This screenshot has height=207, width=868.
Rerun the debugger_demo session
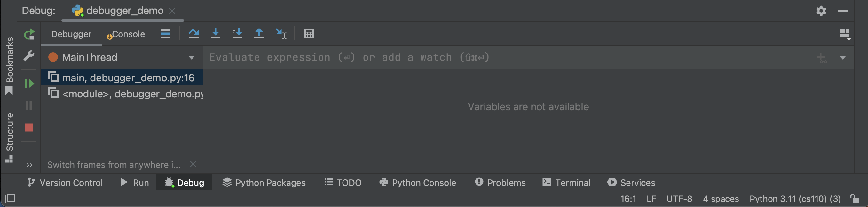29,34
